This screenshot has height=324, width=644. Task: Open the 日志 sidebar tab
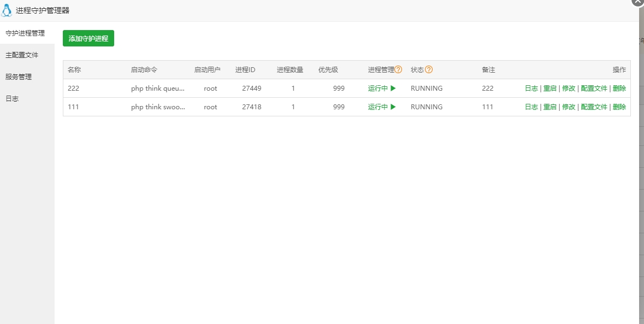point(12,99)
